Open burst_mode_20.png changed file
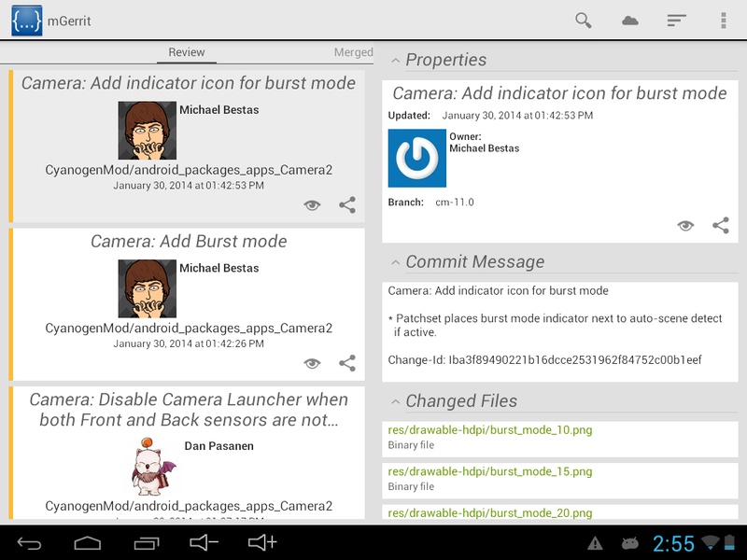 click(x=559, y=511)
